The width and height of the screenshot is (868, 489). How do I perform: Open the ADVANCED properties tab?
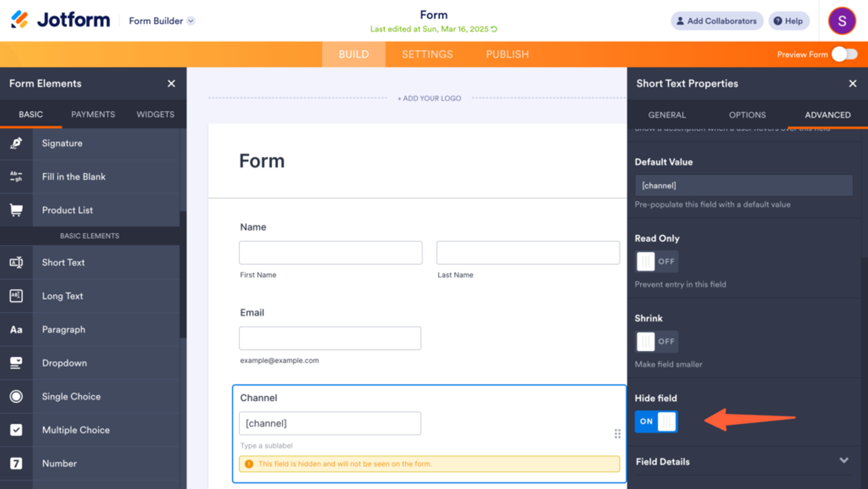pyautogui.click(x=827, y=115)
